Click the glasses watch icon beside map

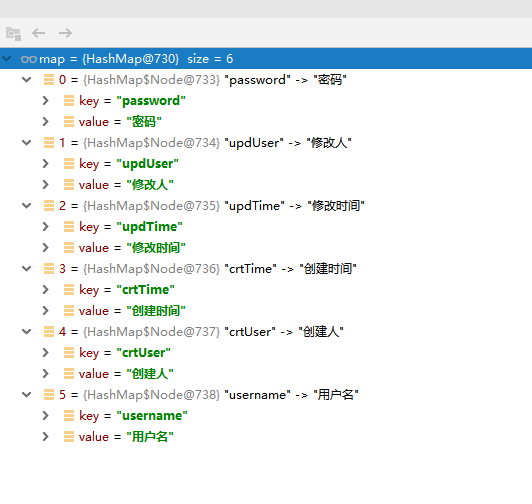[28, 59]
